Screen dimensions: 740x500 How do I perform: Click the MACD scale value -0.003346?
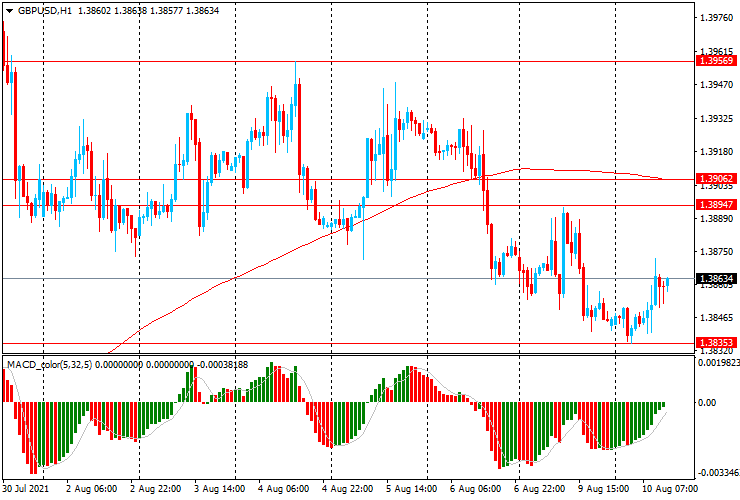click(x=718, y=473)
